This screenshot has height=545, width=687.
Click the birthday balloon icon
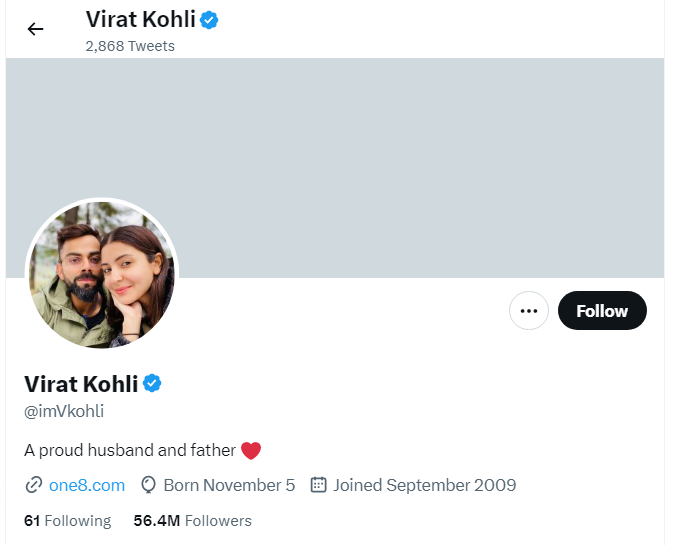(x=149, y=486)
